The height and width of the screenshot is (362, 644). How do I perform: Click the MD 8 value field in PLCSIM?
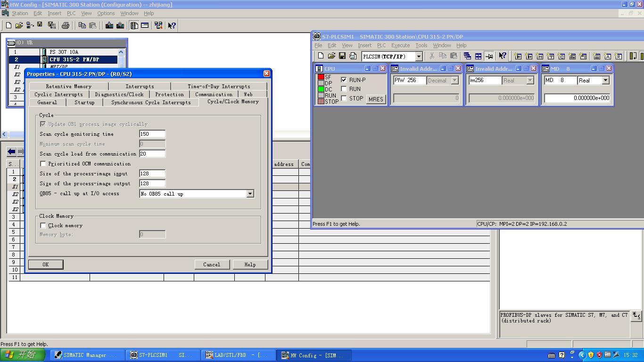(x=577, y=98)
